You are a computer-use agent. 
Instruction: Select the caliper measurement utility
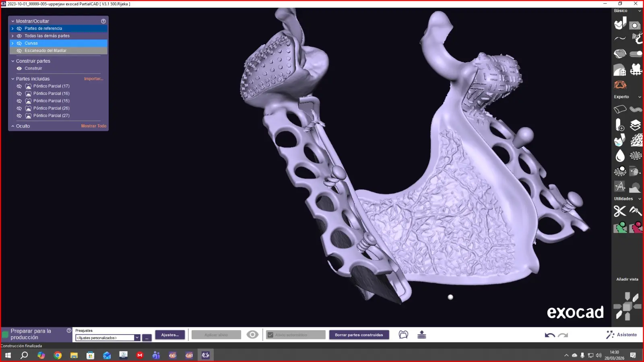tap(636, 211)
